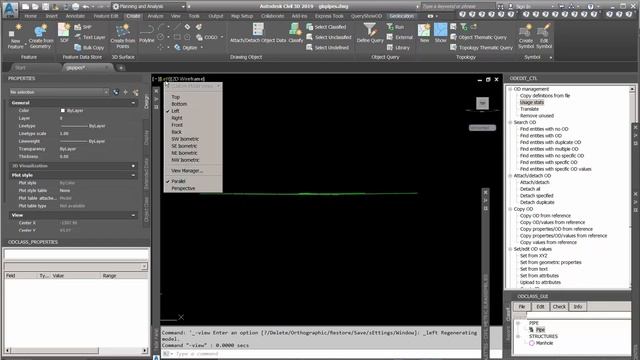
Task: Choose Select Classified
Action: (326, 27)
